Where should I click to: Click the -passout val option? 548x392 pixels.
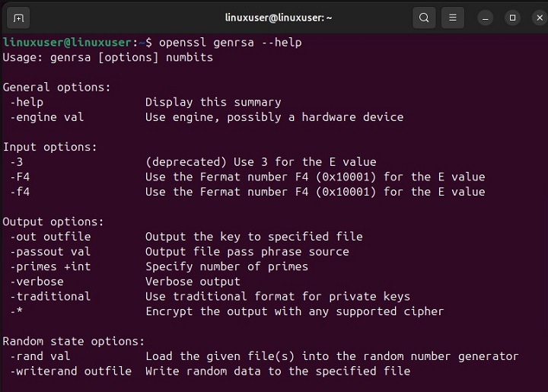click(50, 251)
